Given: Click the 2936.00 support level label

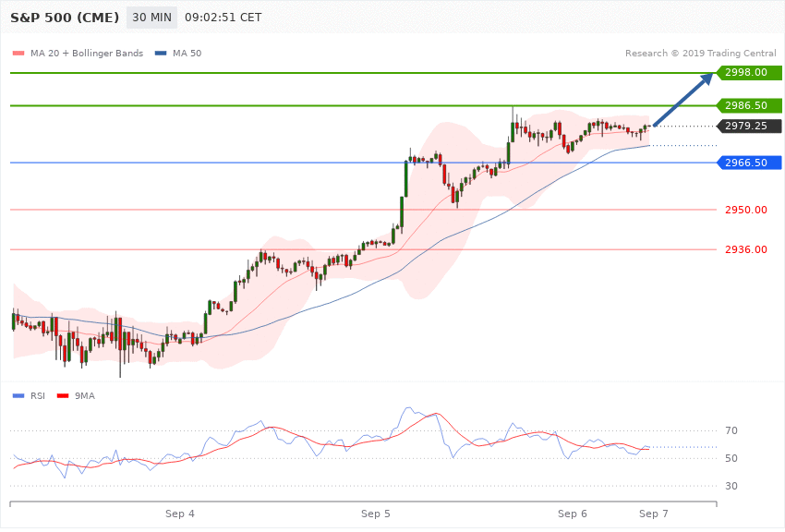Looking at the screenshot, I should pos(746,249).
